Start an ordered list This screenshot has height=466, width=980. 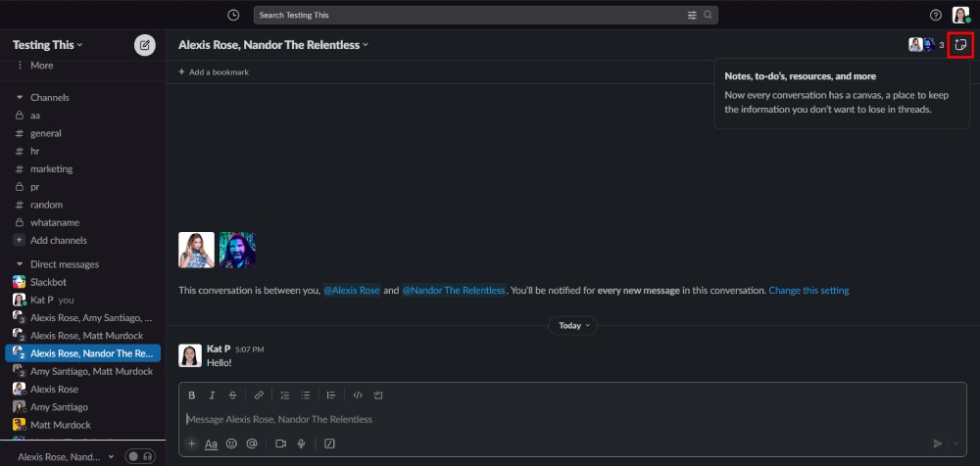pyautogui.click(x=285, y=396)
